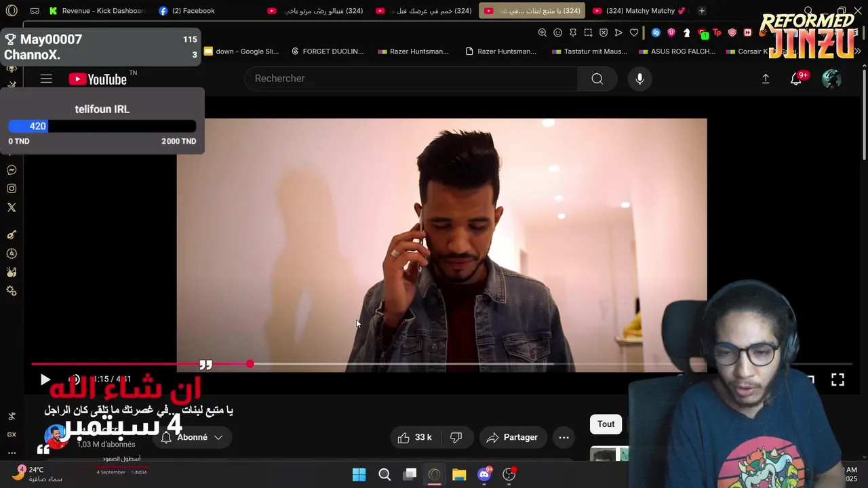
Task: Dislike the video with thumbs down
Action: [456, 438]
